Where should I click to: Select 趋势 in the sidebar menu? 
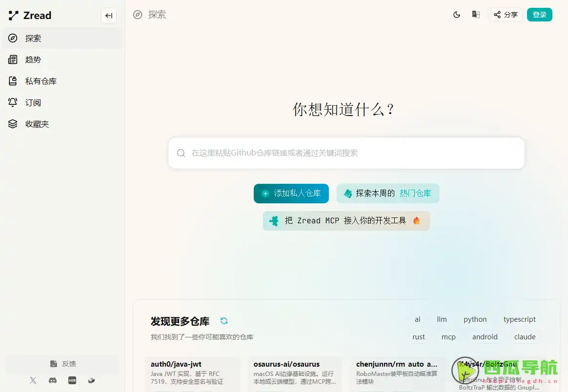click(33, 59)
